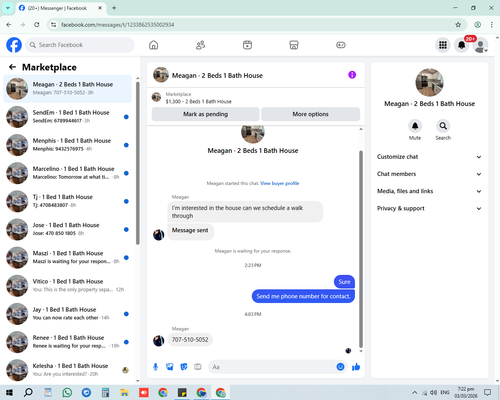Open WhatsApp from the taskbar
This screenshot has height=400, width=500.
pyautogui.click(x=67, y=392)
